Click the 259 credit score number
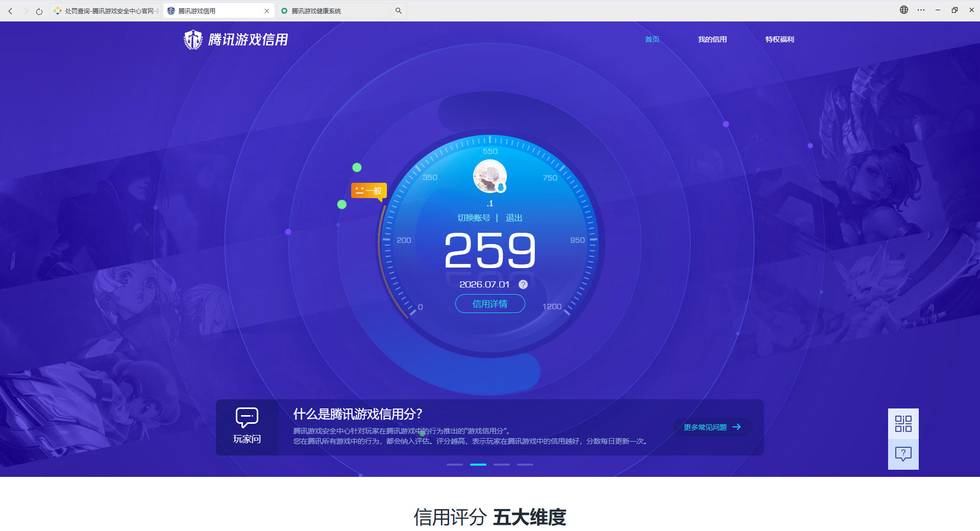Screen dimensions: 980x531 coord(490,250)
